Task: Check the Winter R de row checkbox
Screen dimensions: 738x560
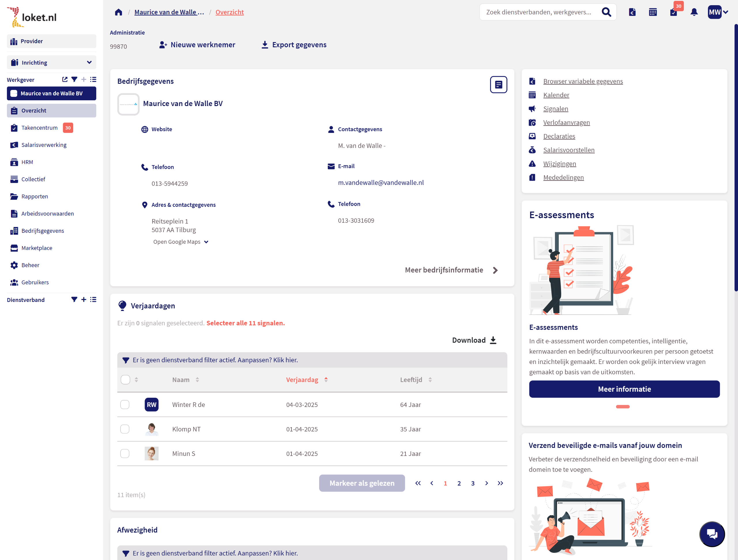Action: [125, 405]
